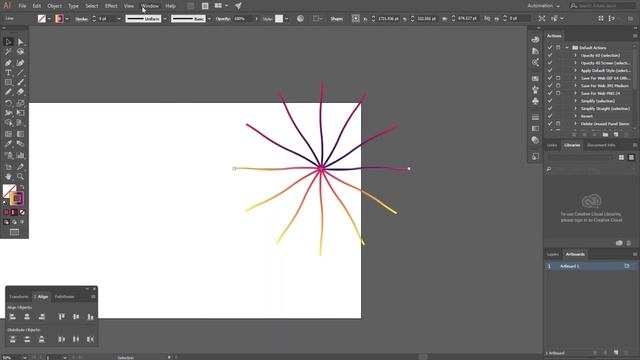Select the Zoom magnifier tool
Screen dimensions: 640x360
coord(20,176)
